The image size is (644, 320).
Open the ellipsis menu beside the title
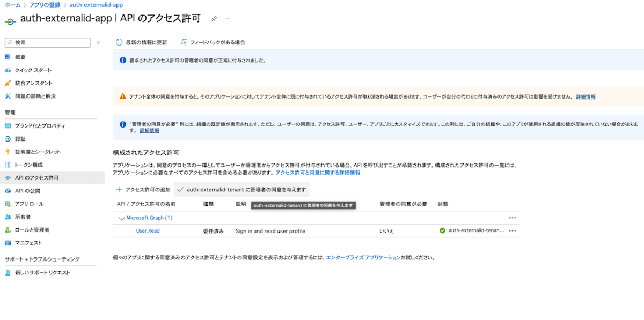(227, 19)
